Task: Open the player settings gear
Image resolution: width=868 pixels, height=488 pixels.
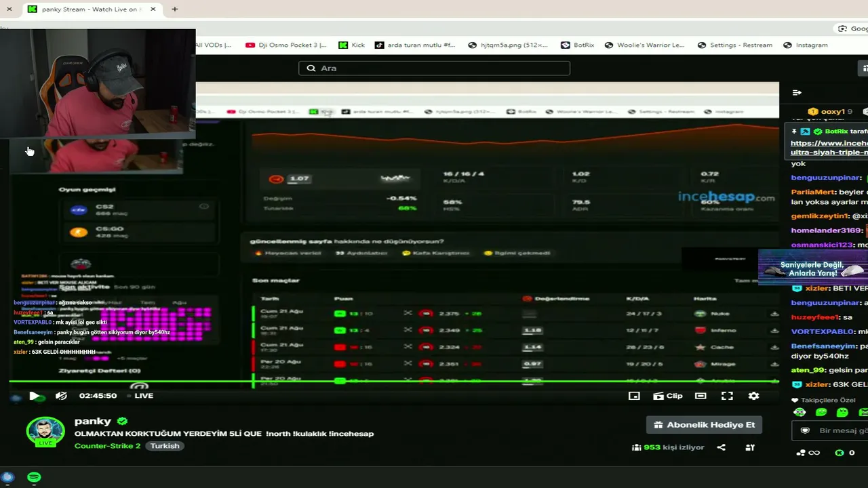Action: (x=753, y=396)
